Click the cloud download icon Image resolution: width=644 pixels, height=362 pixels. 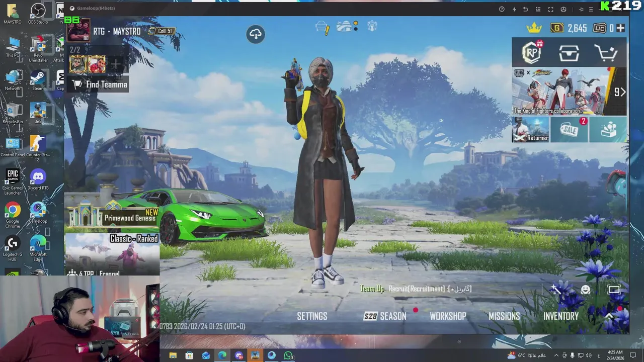point(256,34)
